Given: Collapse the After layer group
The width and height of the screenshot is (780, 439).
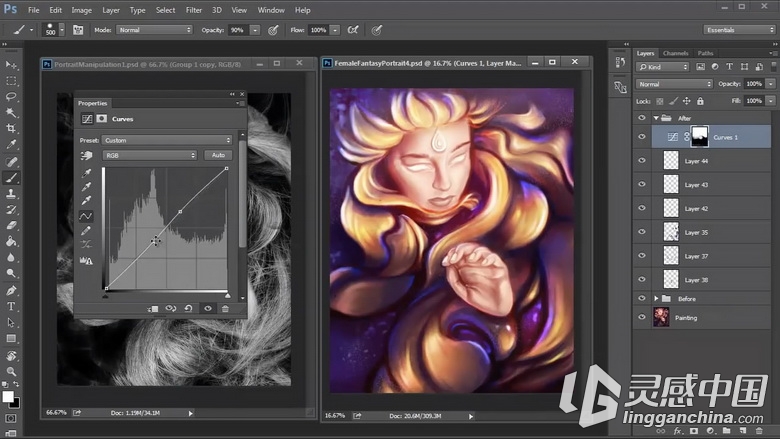Looking at the screenshot, I should [656, 118].
